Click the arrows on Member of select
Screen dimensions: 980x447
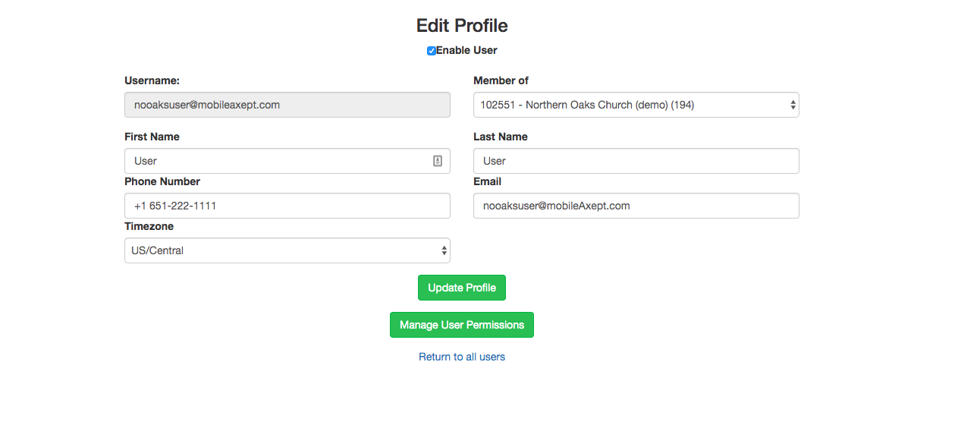coord(793,105)
